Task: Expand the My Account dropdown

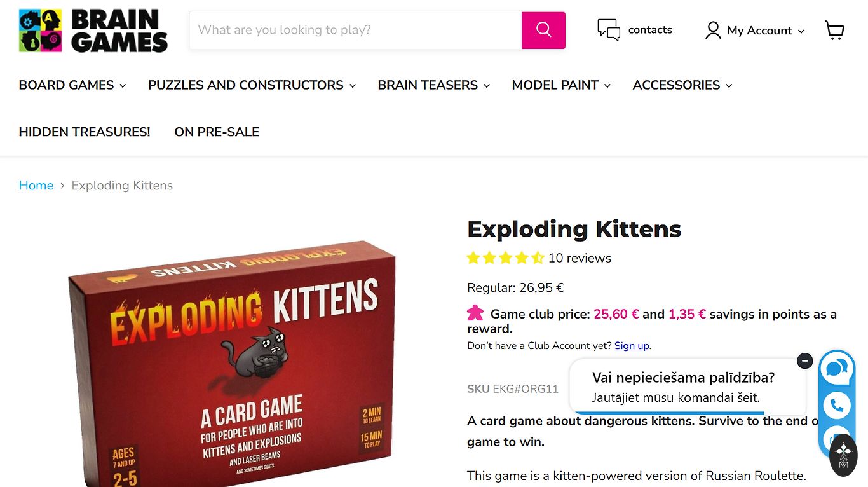Action: click(x=756, y=31)
